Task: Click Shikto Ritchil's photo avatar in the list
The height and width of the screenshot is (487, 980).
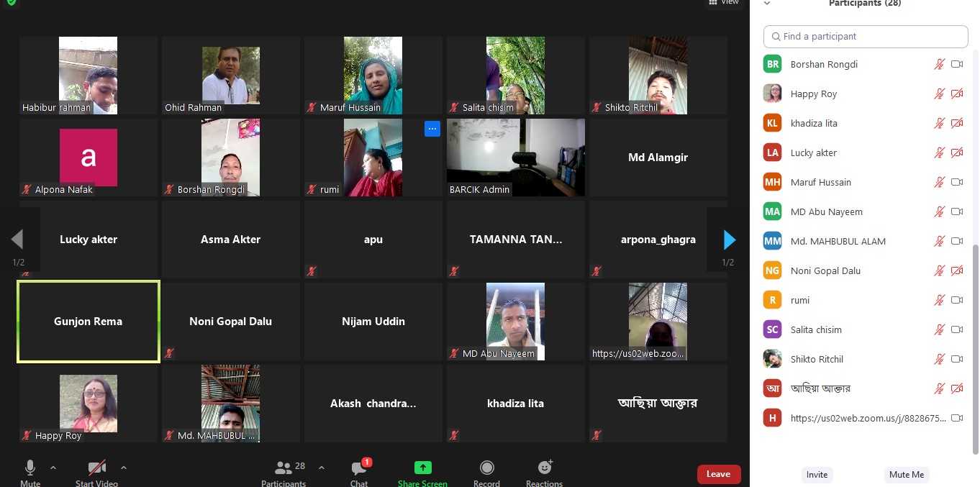Action: coord(772,359)
